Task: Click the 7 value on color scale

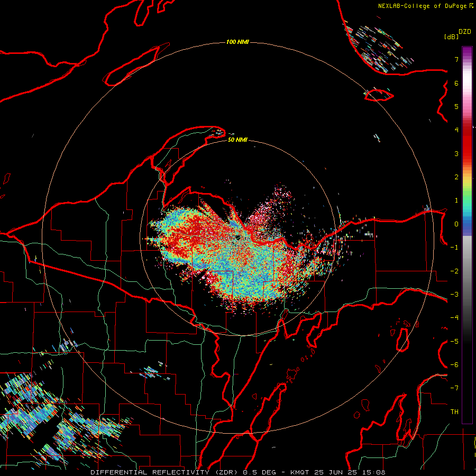Action: click(456, 59)
